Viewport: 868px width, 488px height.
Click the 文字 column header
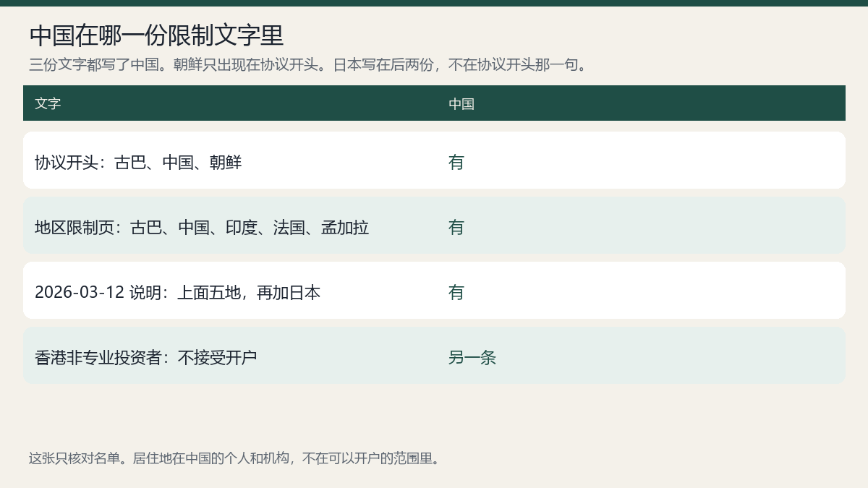[x=48, y=103]
